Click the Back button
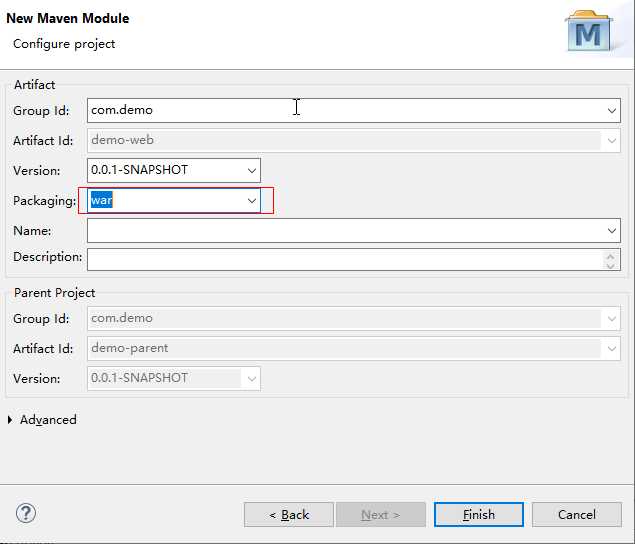Viewport: 635px width, 544px height. coord(288,514)
